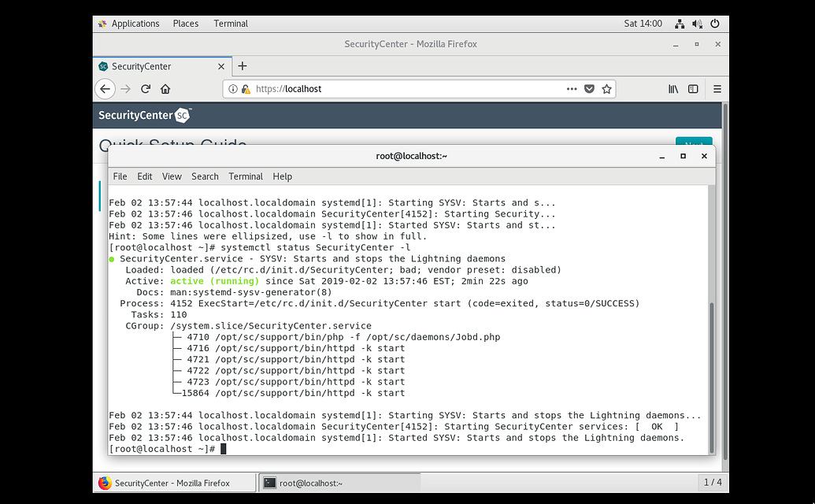Bookmark this page with the star icon
This screenshot has height=504, width=815.
coord(606,88)
